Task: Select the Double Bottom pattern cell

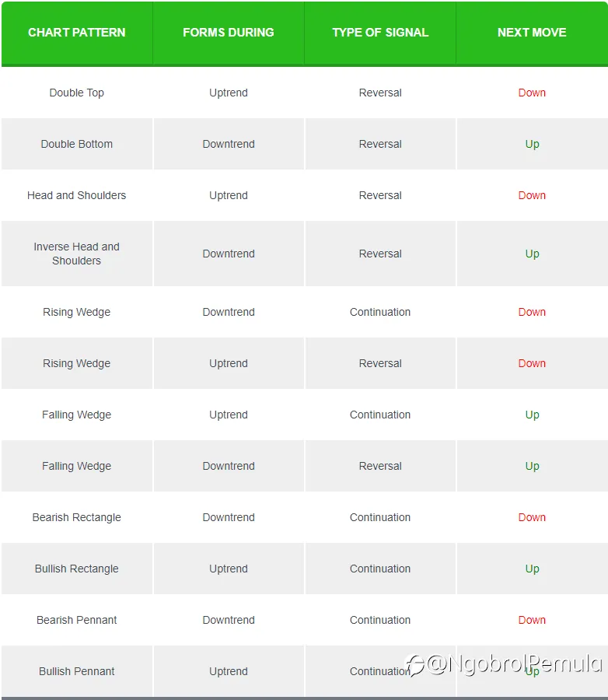Action: click(x=77, y=144)
